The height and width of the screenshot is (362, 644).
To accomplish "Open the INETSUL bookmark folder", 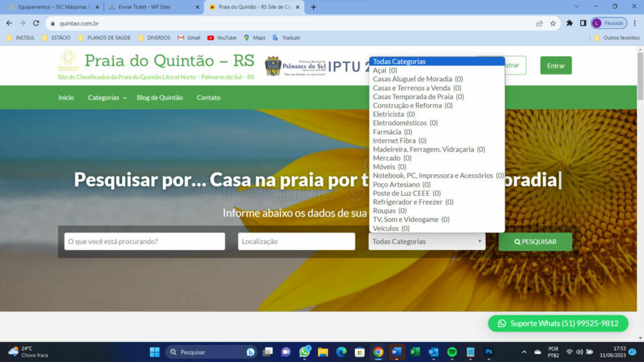I will pos(21,38).
